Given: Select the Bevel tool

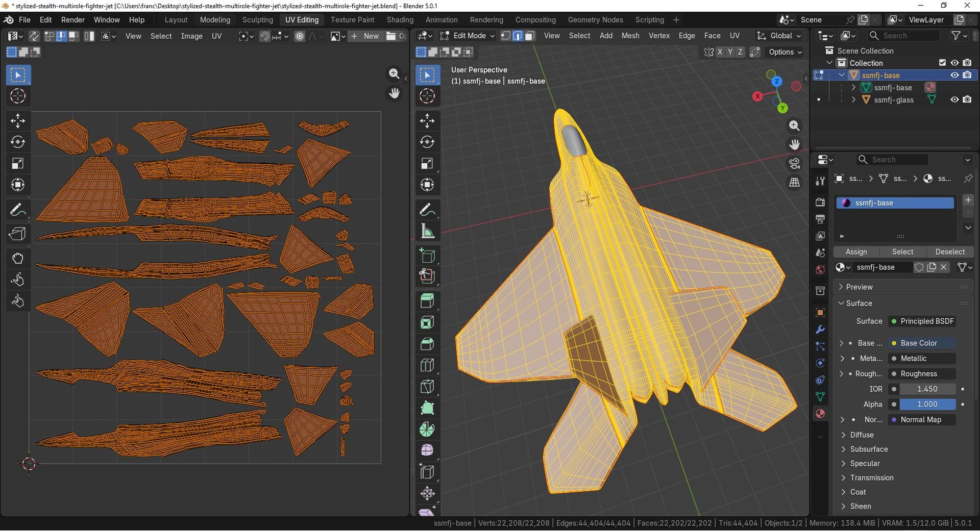Looking at the screenshot, I should pyautogui.click(x=427, y=344).
